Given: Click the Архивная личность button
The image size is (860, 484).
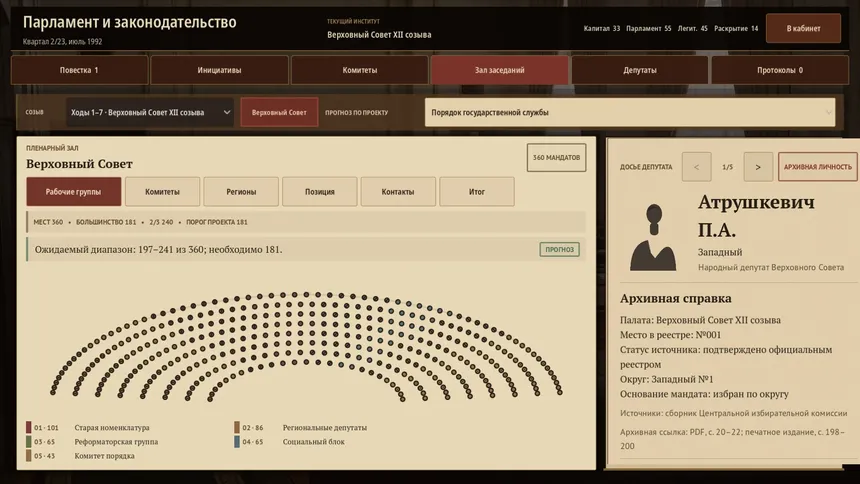Looking at the screenshot, I should (818, 167).
